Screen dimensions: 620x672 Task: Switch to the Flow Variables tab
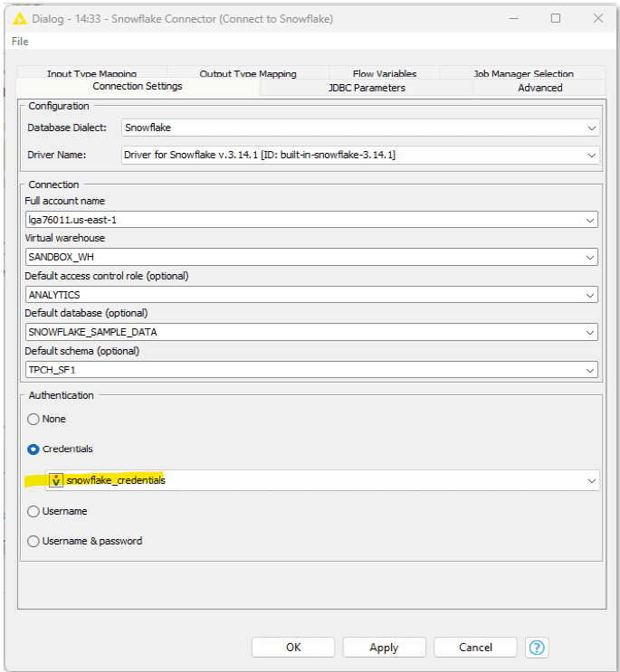(x=385, y=73)
